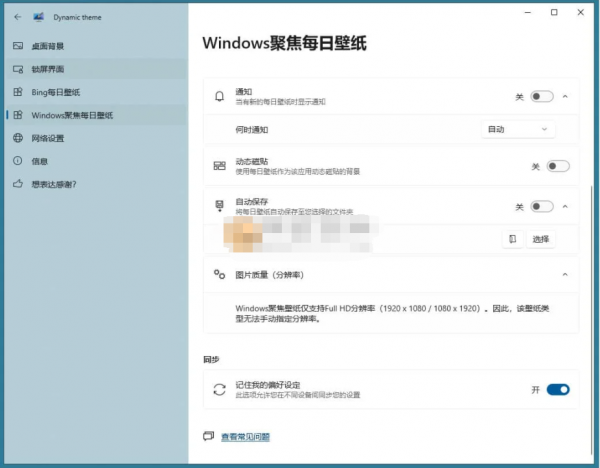
Task: Turn on the 动态磁贴 toggle
Action: point(557,166)
